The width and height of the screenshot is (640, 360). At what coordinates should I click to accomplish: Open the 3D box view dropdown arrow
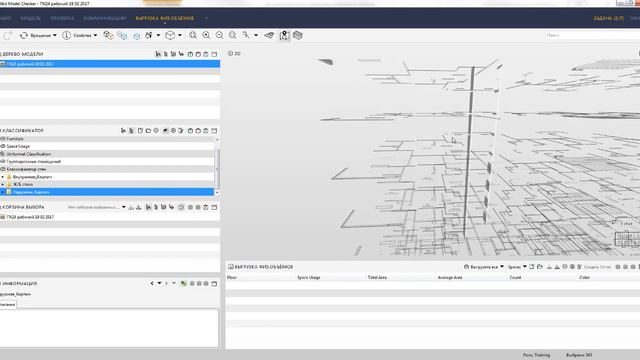pyautogui.click(x=180, y=36)
